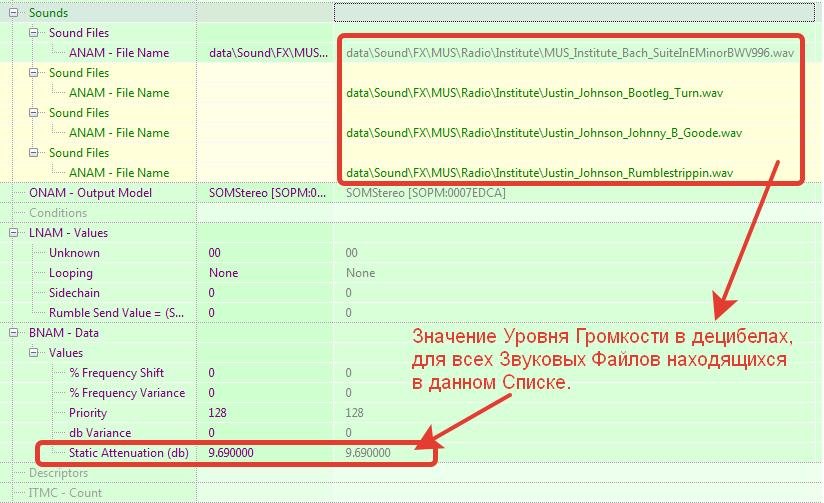Select the Static Attenuation (db) row label
824x503 pixels.
128,453
